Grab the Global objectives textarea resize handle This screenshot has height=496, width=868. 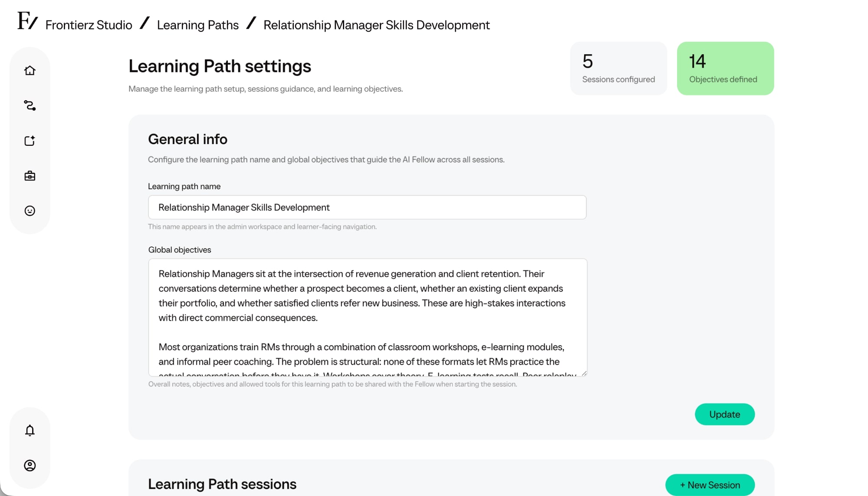tap(584, 373)
